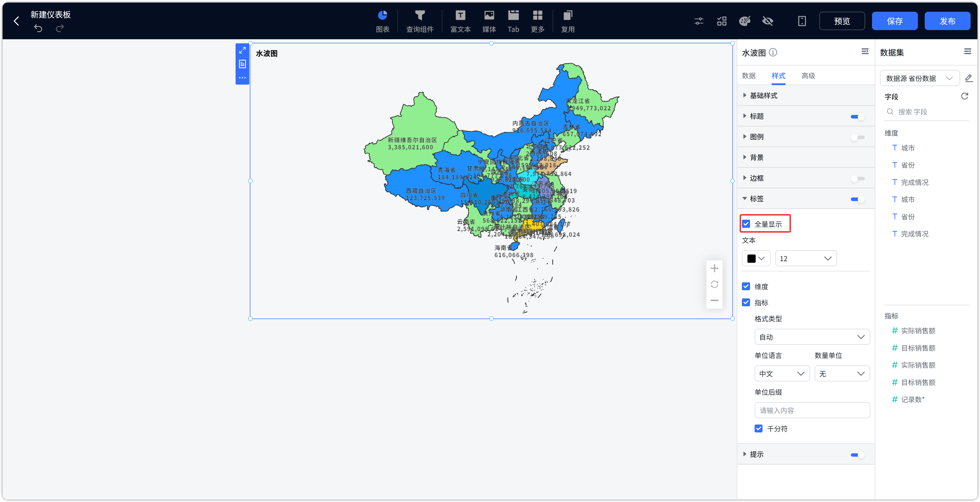Expand the 背景 section

point(805,157)
